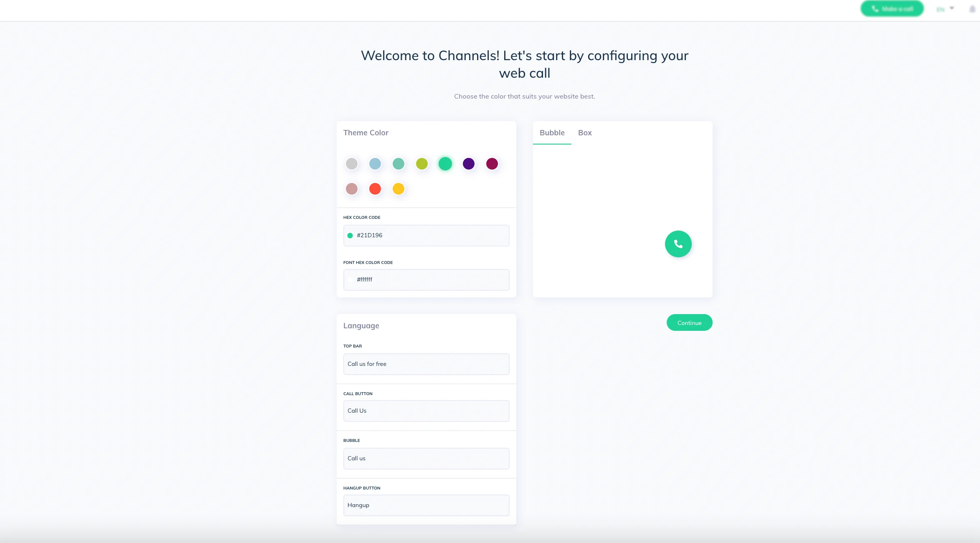Screen dimensions: 980x543
Task: Click the Font Hex Color Code field
Action: [x=426, y=280]
